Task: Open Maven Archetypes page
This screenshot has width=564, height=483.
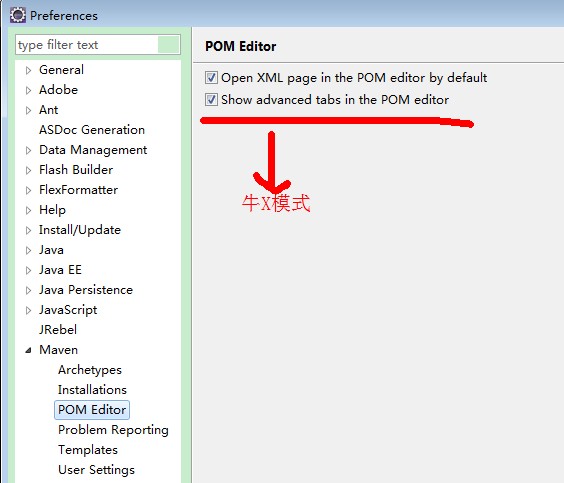Action: pos(90,370)
